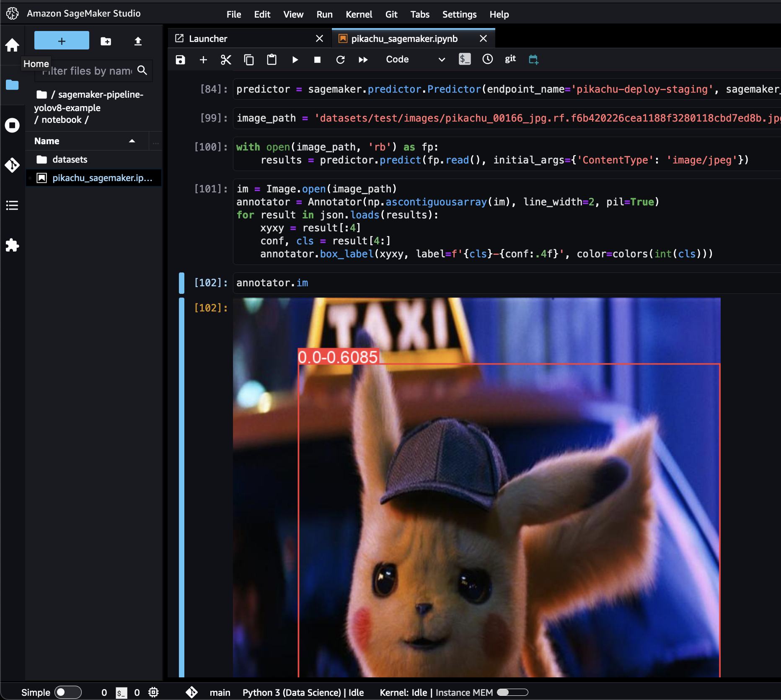The image size is (781, 700).
Task: Click the teal share-notebook icon in toolbar
Action: coord(533,60)
